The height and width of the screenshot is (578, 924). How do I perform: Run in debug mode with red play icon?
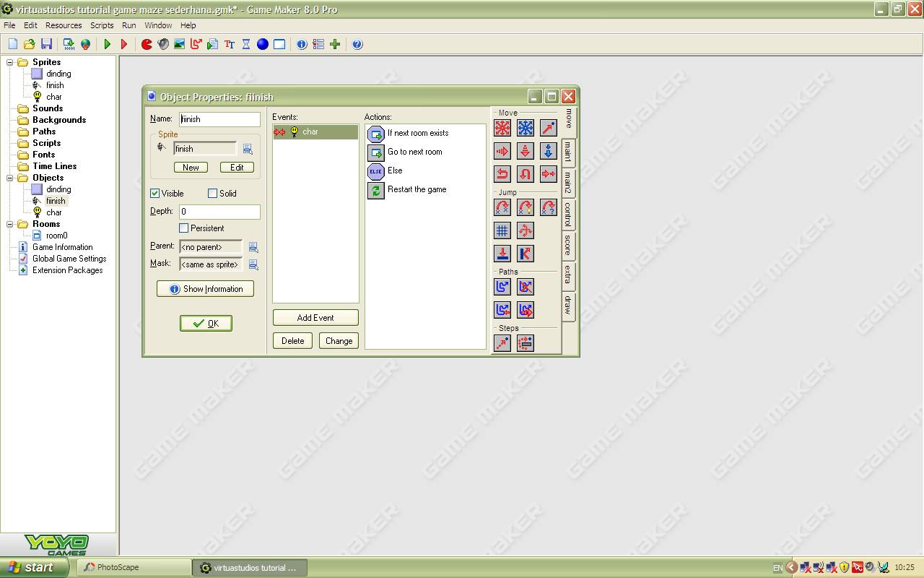(x=124, y=44)
